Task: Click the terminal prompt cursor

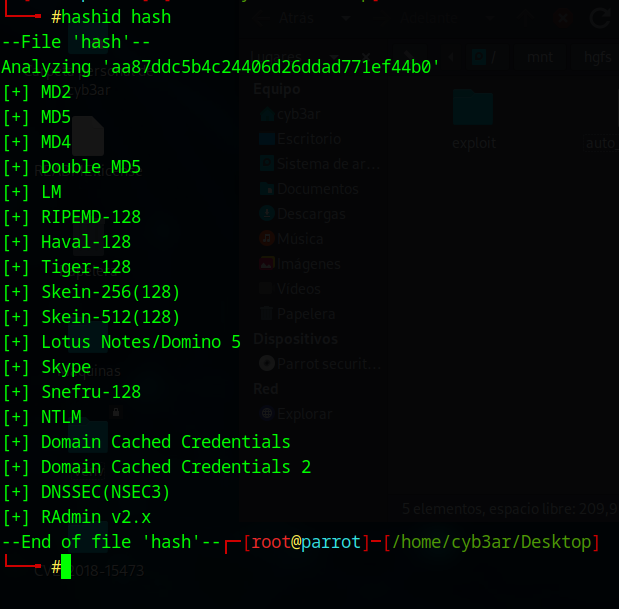Action: (x=66, y=568)
